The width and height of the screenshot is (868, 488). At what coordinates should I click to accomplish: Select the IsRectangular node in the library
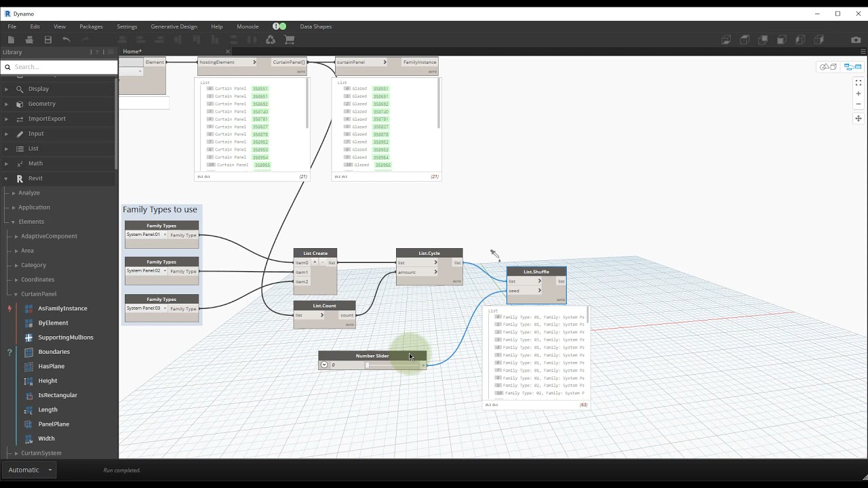click(x=58, y=395)
